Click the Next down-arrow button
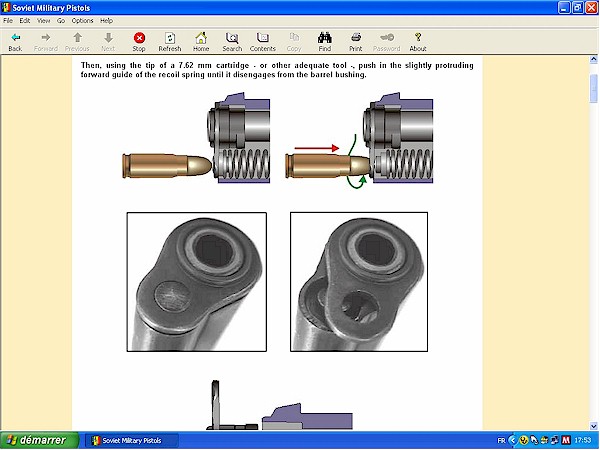Image resolution: width=600 pixels, height=450 pixels. pos(108,42)
